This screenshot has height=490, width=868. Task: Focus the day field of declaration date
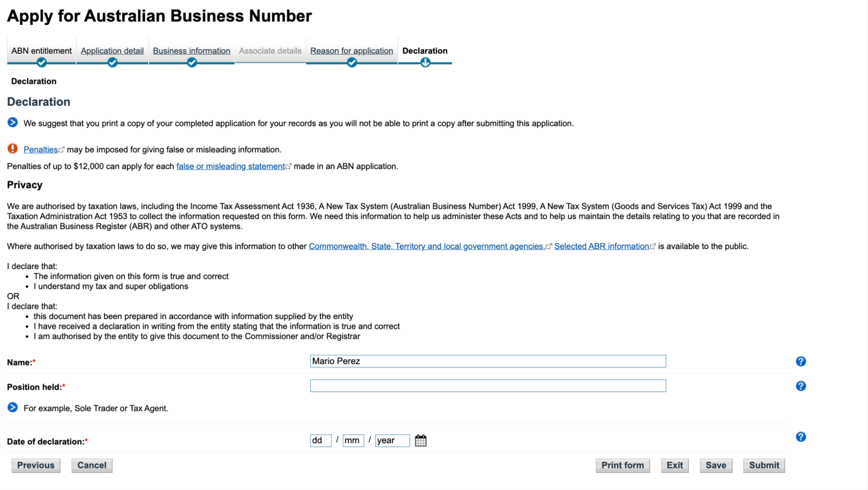(x=320, y=440)
